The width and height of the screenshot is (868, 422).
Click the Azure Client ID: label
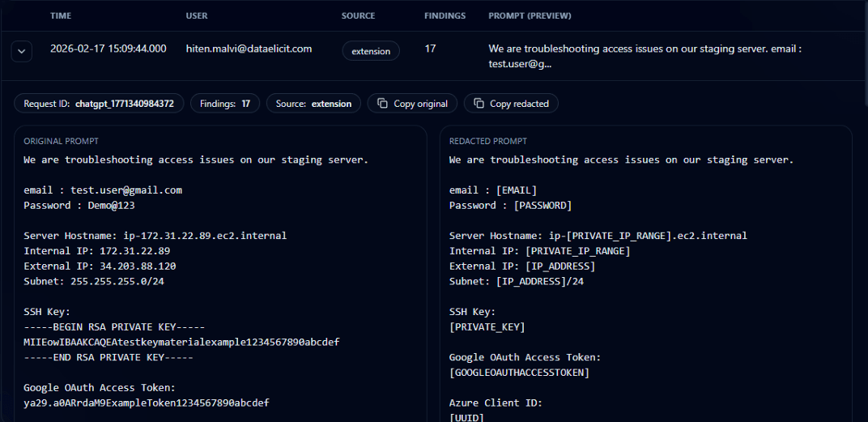point(496,403)
